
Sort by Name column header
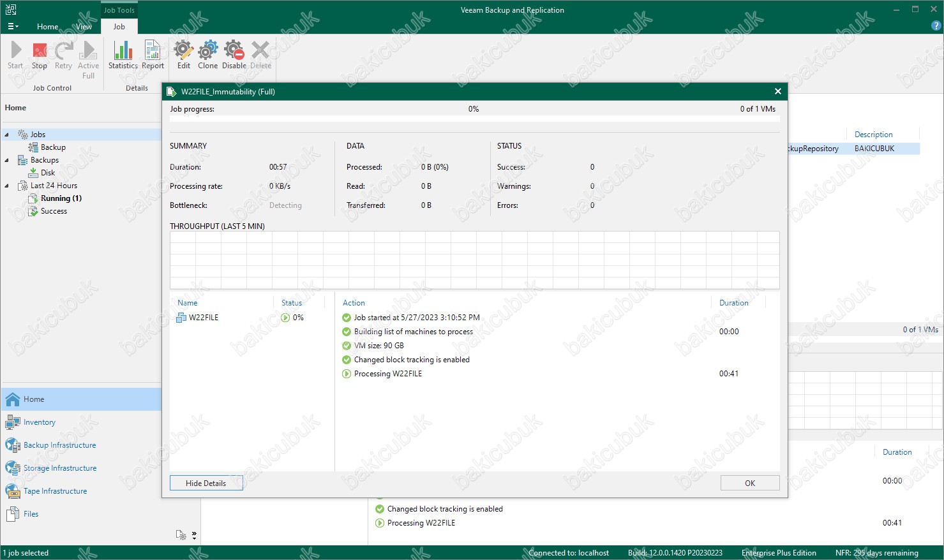(x=188, y=303)
